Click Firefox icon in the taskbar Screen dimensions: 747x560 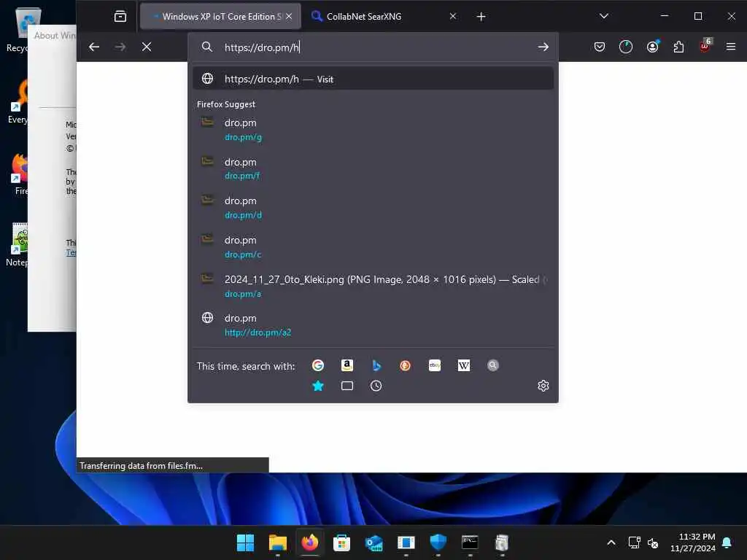pyautogui.click(x=309, y=542)
